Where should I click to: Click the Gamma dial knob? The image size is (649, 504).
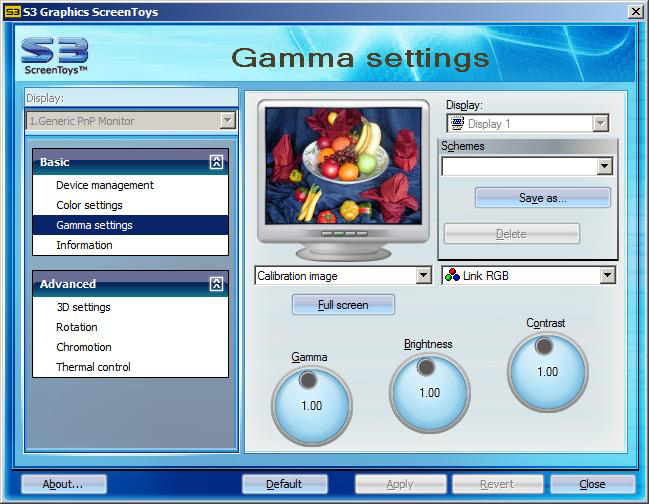[x=309, y=381]
